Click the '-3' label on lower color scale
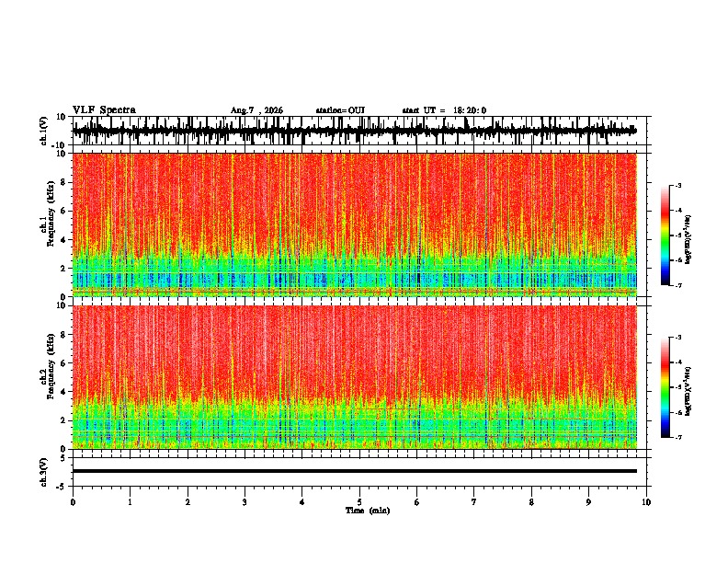 (677, 338)
